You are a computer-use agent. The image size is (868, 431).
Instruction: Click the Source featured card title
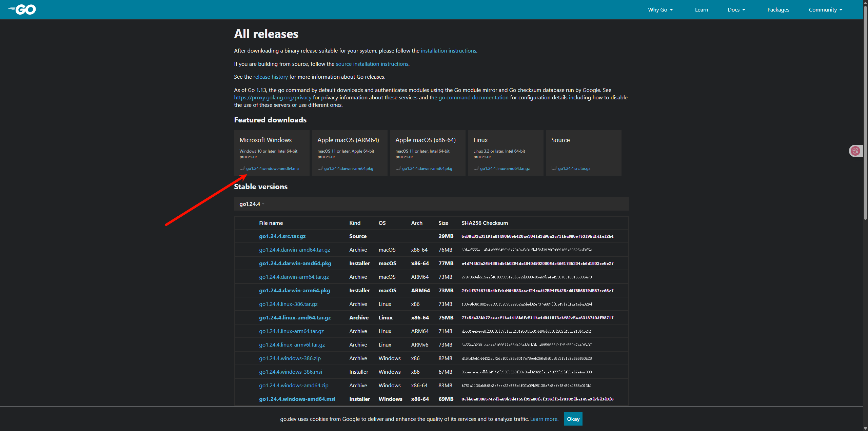coord(560,140)
